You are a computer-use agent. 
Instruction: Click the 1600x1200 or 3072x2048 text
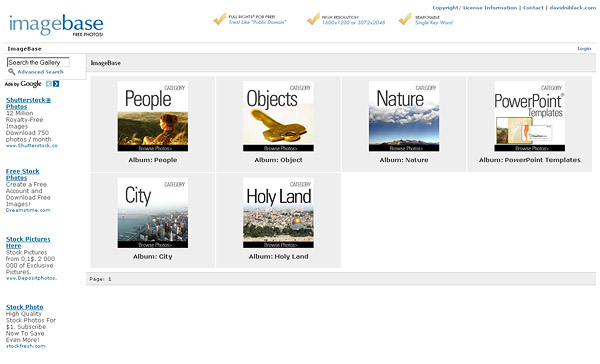tap(353, 23)
